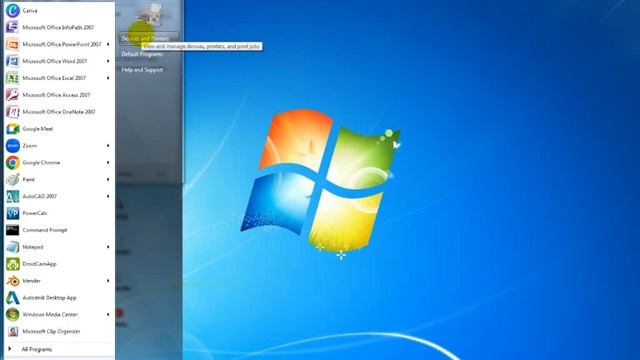The image size is (640, 360).
Task: Open the OneNote 2007 icon
Action: [x=12, y=111]
